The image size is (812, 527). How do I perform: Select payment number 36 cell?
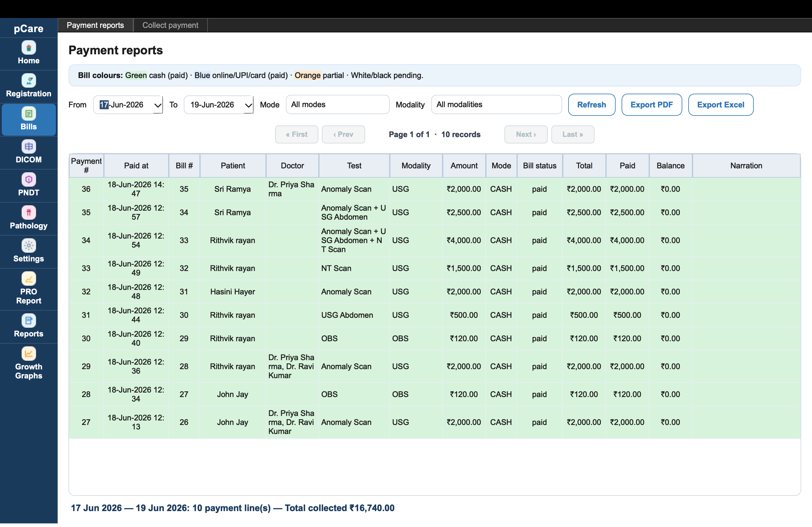(86, 189)
